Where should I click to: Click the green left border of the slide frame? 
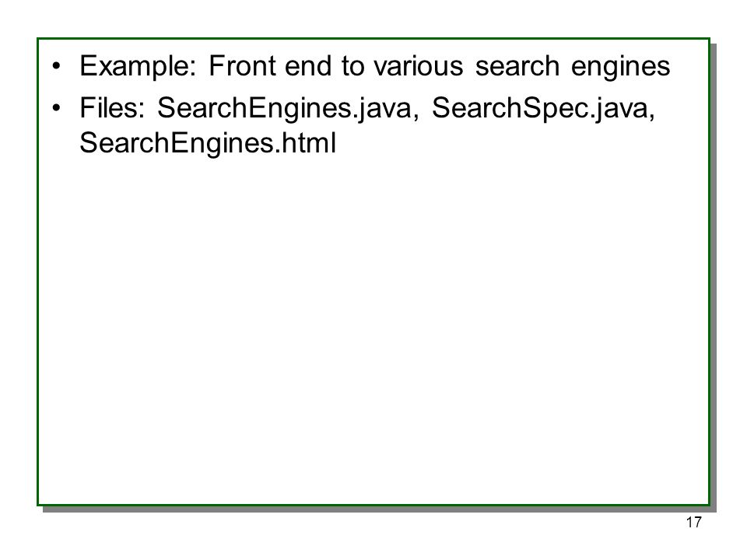tap(38, 271)
